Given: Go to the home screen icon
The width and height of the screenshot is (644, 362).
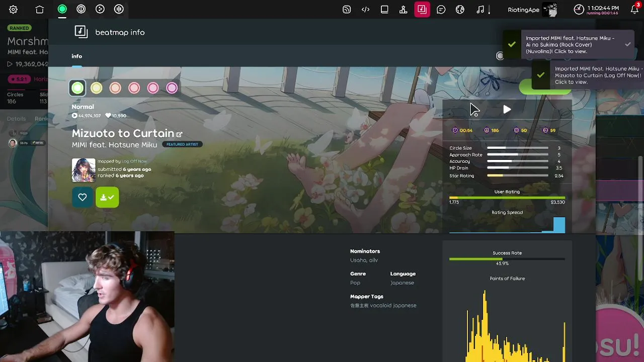Looking at the screenshot, I should click(40, 9).
